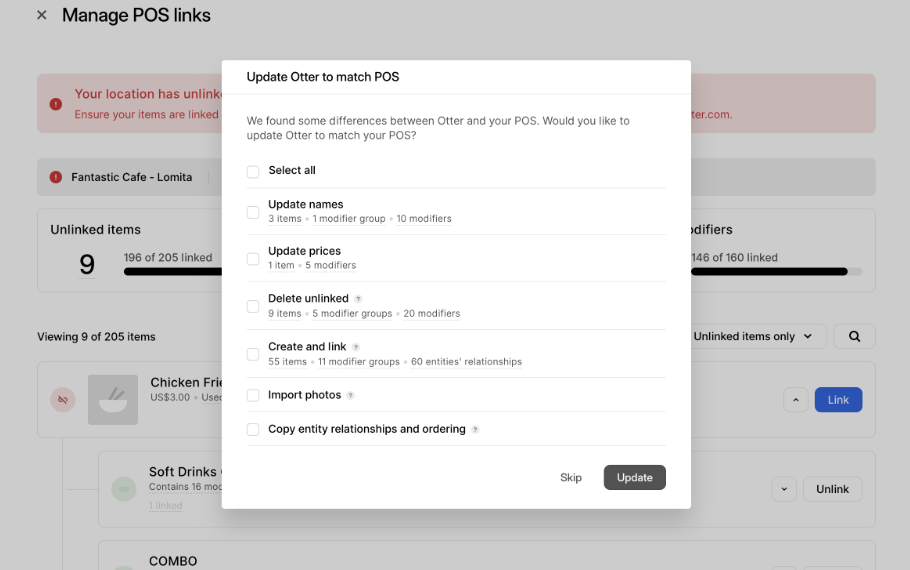Click the blue Link button

pos(838,400)
